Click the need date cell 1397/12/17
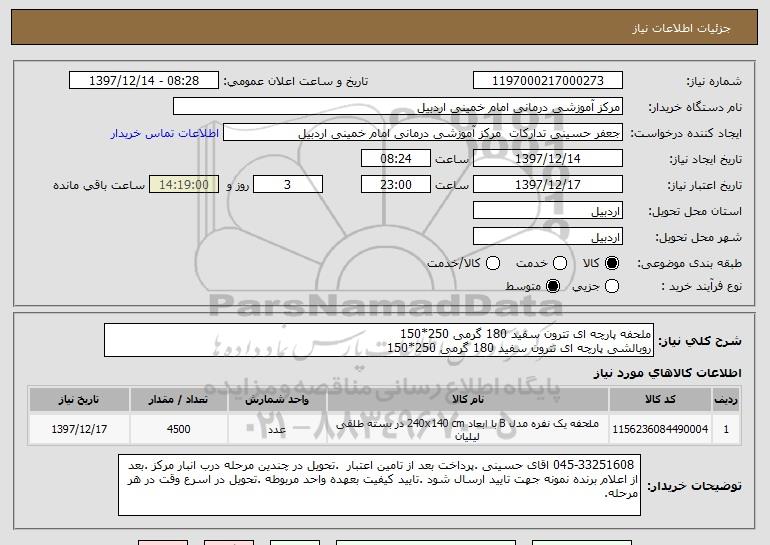Screen dimensions: 770x545 [79, 429]
